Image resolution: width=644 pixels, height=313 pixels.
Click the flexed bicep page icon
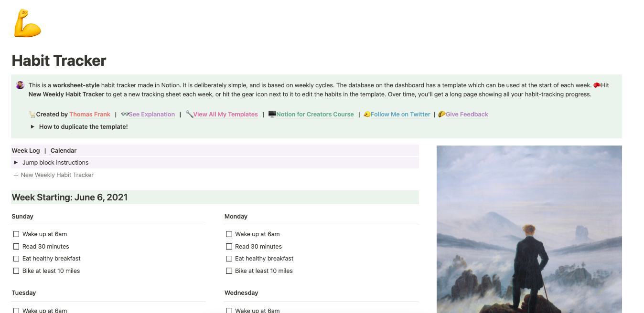[27, 24]
